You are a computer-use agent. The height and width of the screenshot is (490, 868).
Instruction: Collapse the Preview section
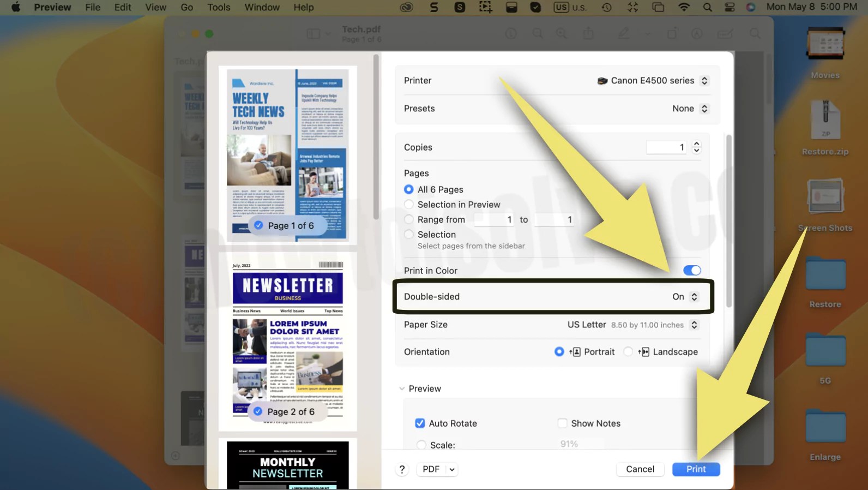pos(402,389)
